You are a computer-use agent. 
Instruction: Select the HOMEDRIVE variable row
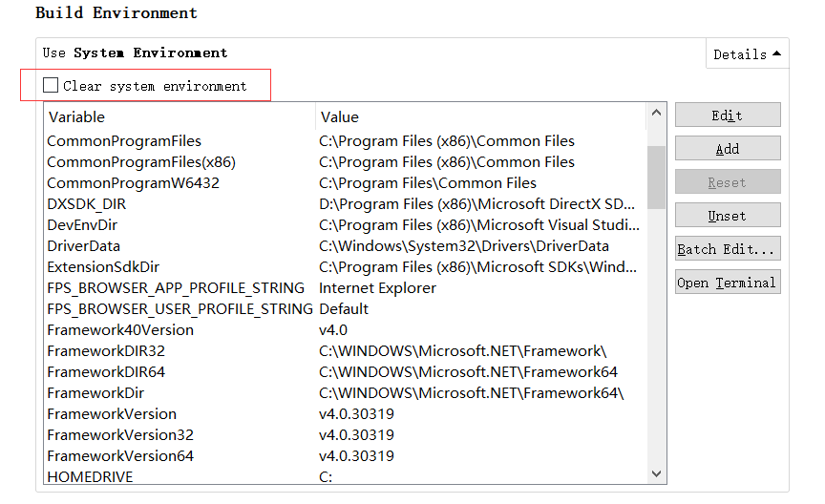[x=345, y=476]
